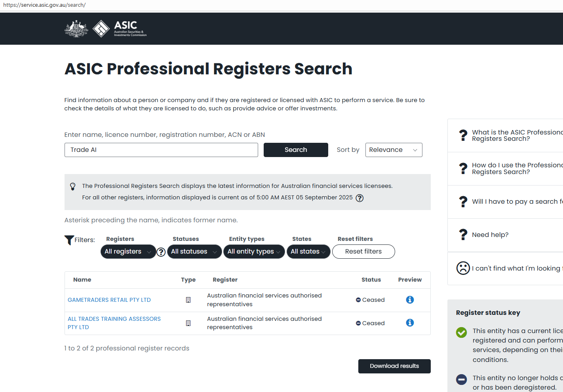Expand the All statuses filter
The height and width of the screenshot is (392, 563).
click(x=194, y=252)
